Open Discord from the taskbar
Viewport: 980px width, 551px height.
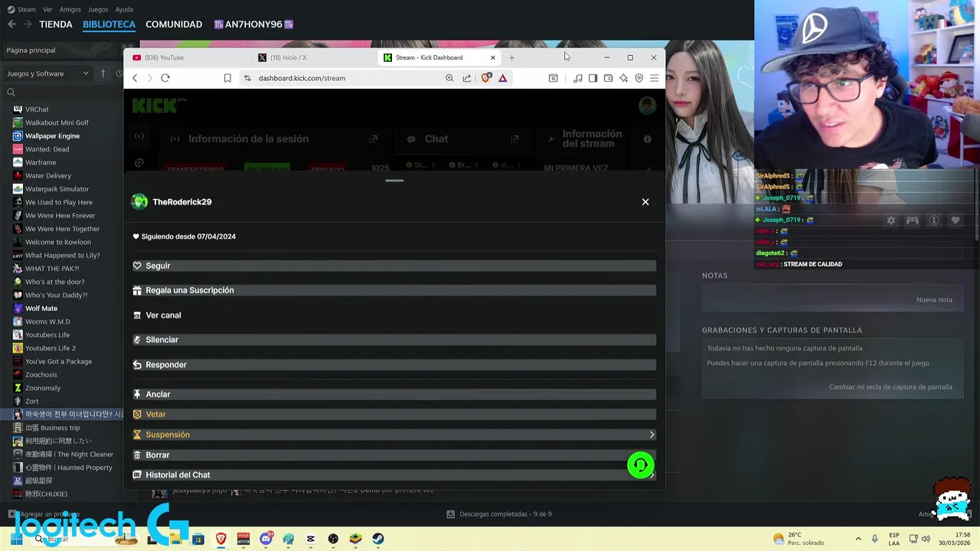tap(266, 539)
